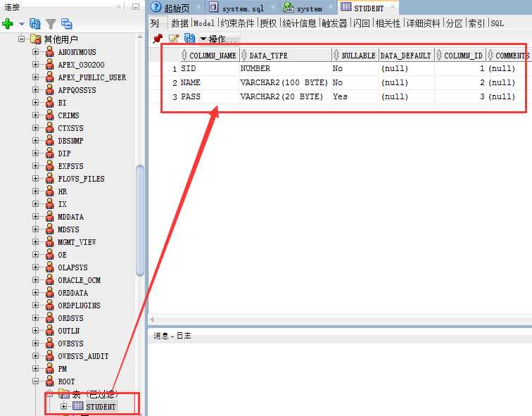The height and width of the screenshot is (416, 532).
Task: Select the CTXSYS user icon
Action: tap(50, 127)
